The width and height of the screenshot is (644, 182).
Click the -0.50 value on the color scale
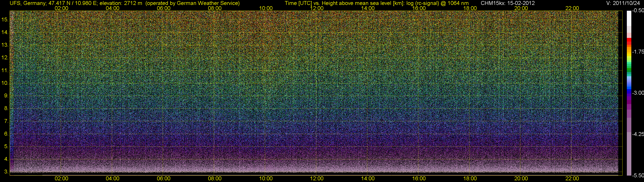pos(638,10)
